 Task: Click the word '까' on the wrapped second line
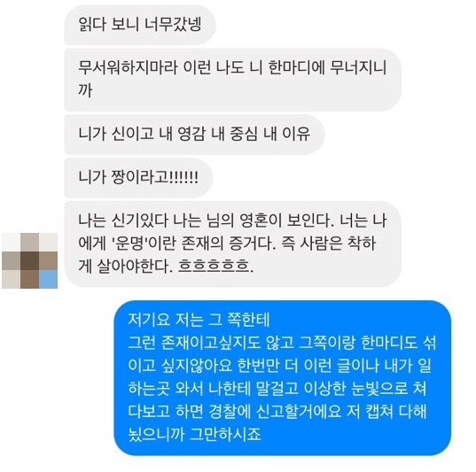point(85,90)
